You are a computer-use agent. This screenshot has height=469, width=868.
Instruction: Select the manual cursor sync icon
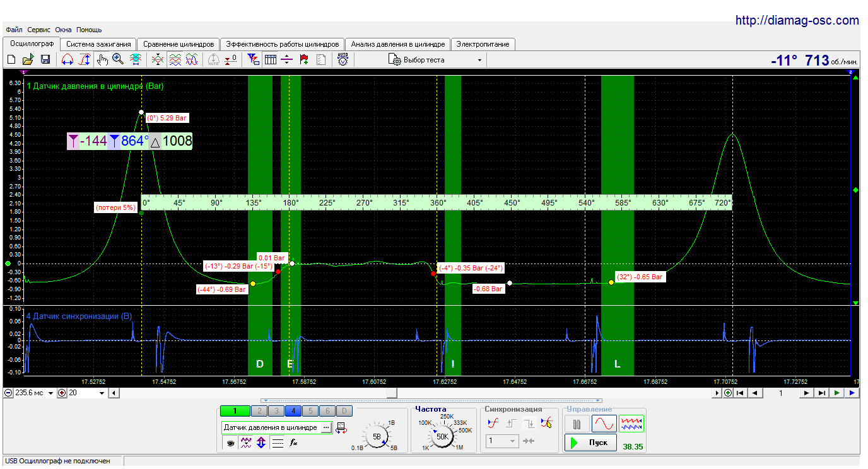click(546, 423)
